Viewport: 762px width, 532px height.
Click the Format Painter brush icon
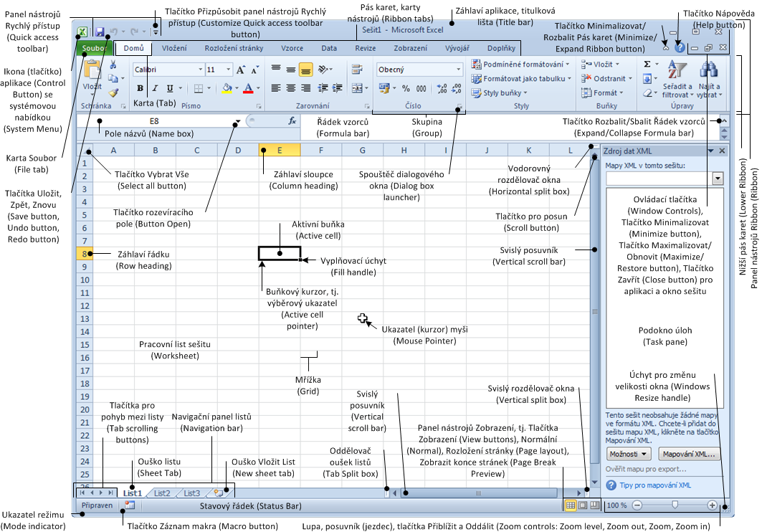click(113, 92)
